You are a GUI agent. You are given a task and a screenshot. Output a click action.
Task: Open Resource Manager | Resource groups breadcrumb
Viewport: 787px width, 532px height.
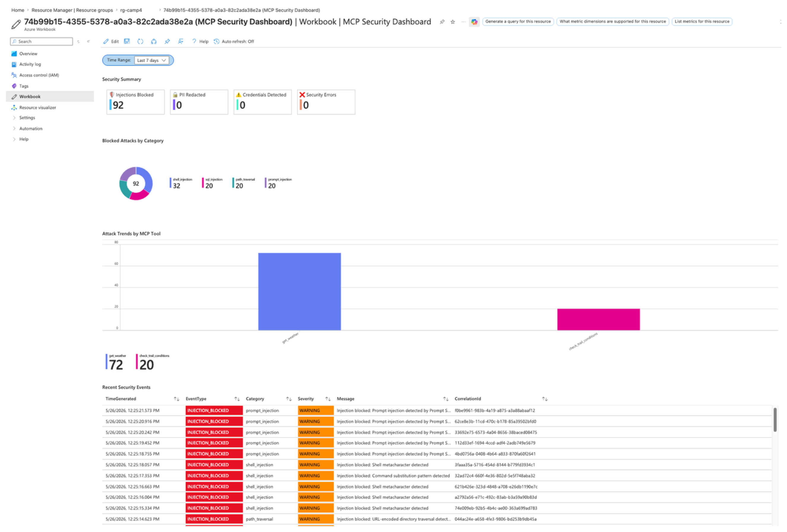[x=72, y=10]
